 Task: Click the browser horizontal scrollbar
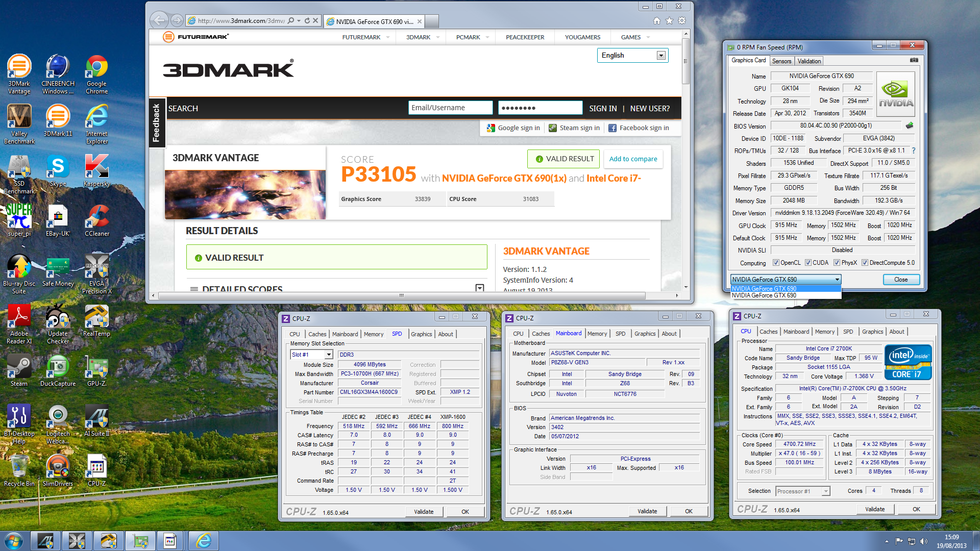tap(401, 295)
